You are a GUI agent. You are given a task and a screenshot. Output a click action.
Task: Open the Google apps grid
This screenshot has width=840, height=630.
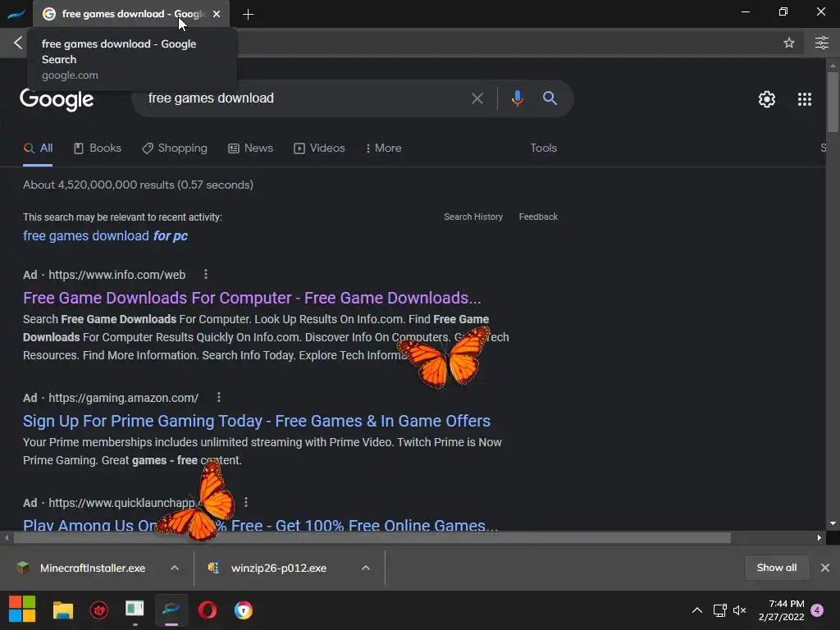click(x=804, y=99)
